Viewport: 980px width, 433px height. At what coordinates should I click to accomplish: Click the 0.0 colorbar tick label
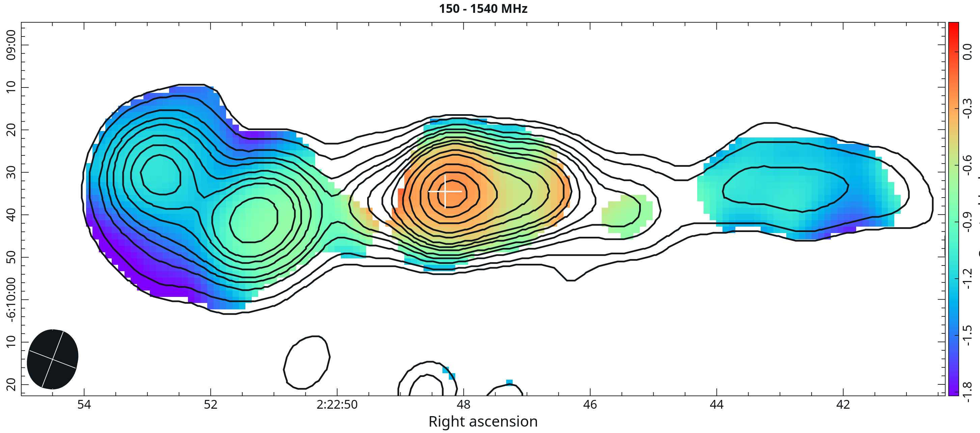pos(968,52)
